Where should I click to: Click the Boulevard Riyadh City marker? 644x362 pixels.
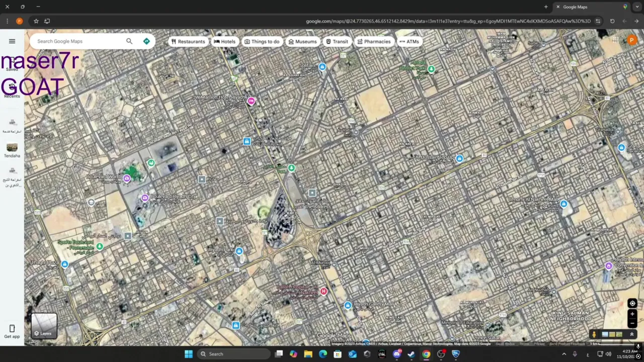(145, 198)
